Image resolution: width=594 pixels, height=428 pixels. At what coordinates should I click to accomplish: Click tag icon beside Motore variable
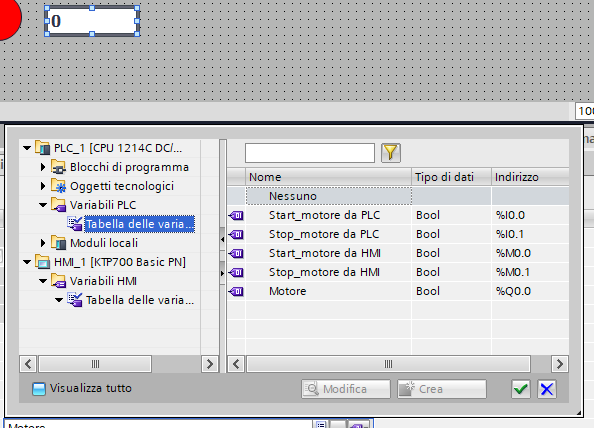click(x=236, y=291)
